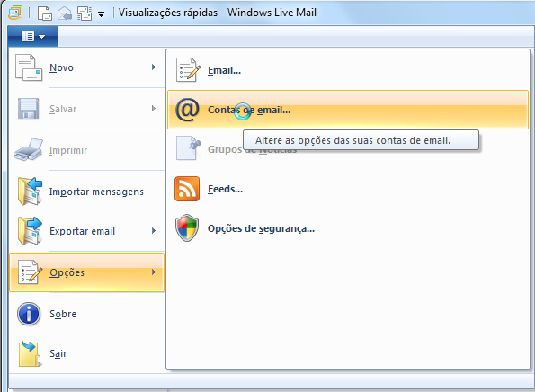Click the New item quick access icon

tap(45, 13)
